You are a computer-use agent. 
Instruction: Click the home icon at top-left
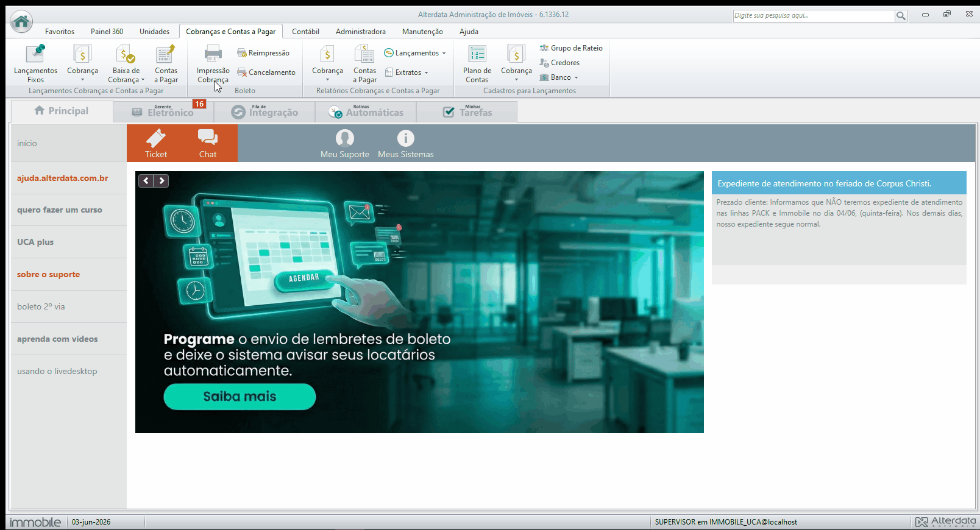21,22
